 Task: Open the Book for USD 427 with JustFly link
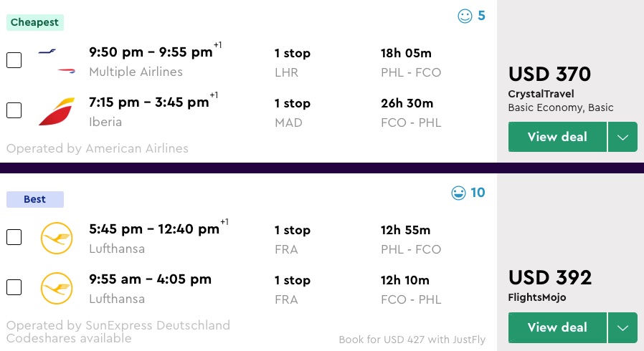pos(412,339)
